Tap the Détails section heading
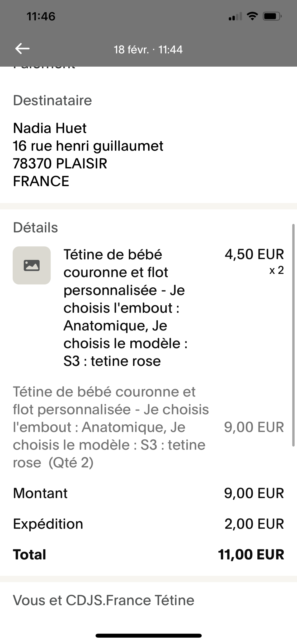 click(35, 228)
